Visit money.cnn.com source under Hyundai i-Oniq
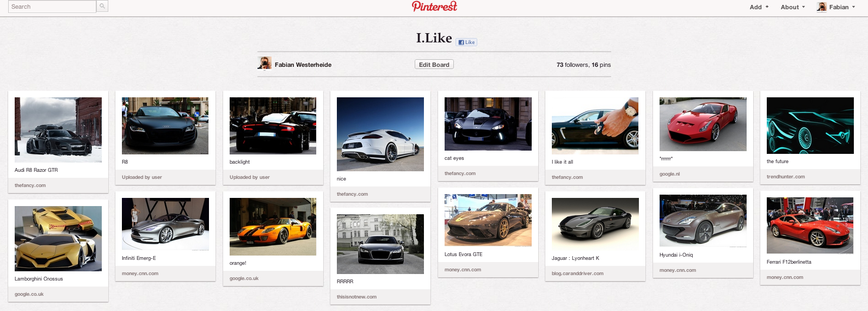This screenshot has height=311, width=868. [x=678, y=270]
